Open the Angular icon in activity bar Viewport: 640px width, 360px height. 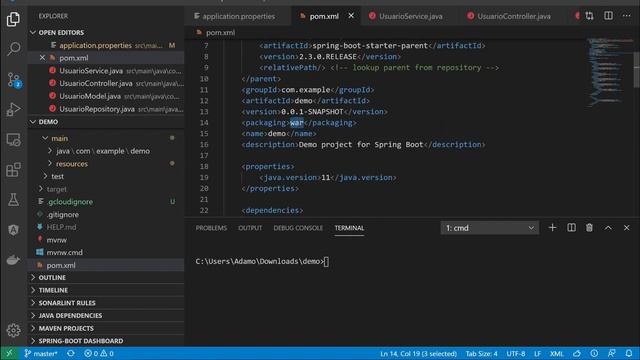(x=13, y=230)
